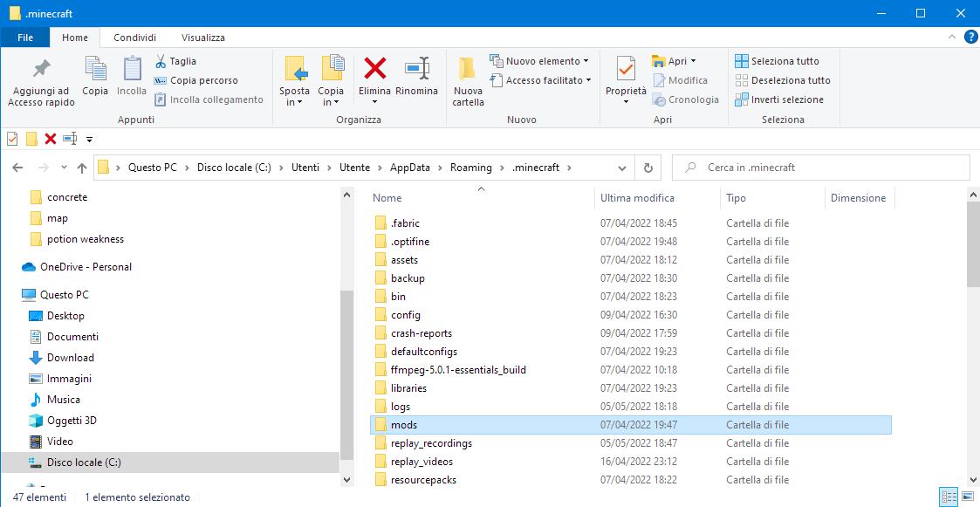Go up one folder level
Viewport: 980px width, 507px height.
[82, 168]
